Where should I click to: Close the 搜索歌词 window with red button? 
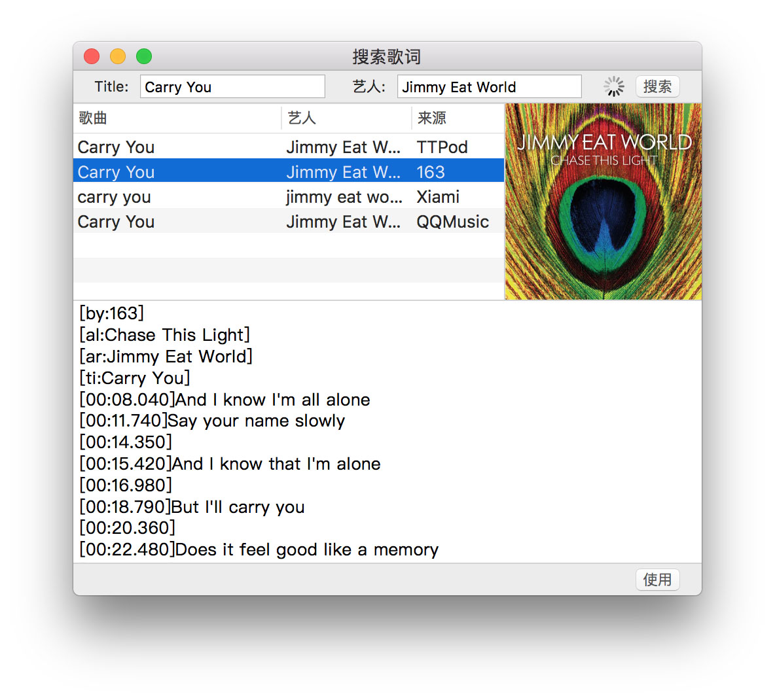click(92, 56)
